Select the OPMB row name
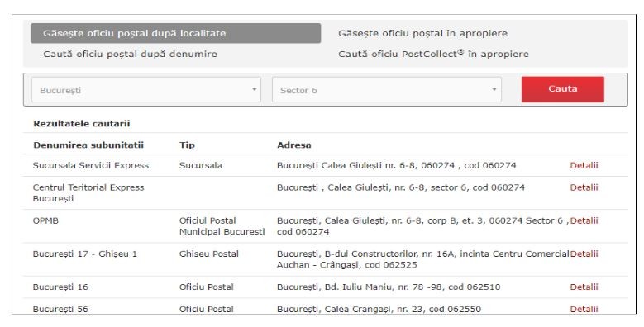Screen dimensions: 644x327 coord(45,220)
